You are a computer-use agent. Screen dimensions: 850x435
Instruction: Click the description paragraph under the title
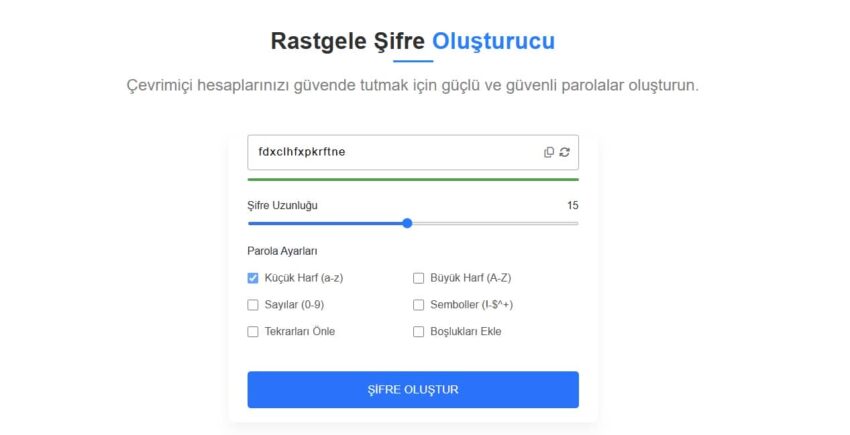pos(412,85)
